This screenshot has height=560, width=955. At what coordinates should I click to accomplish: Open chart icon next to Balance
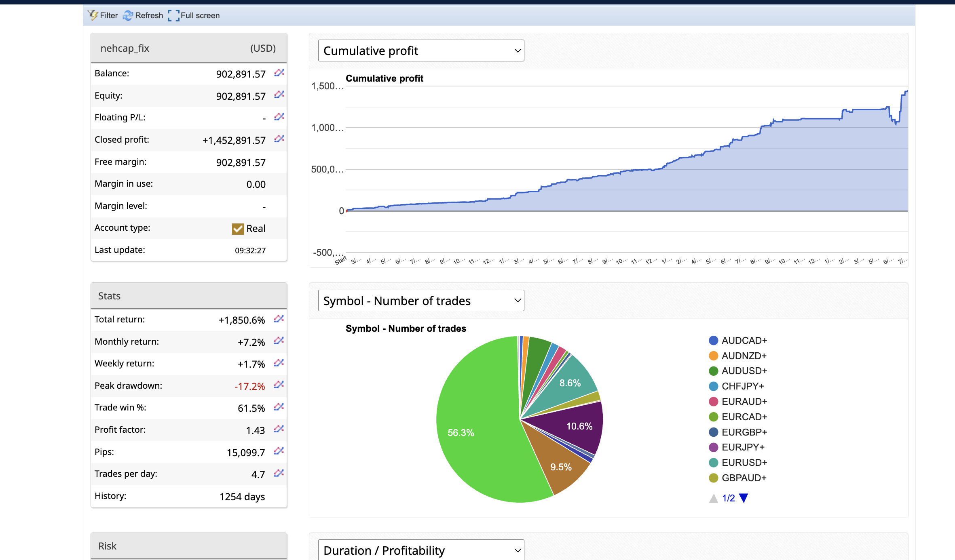tap(279, 73)
